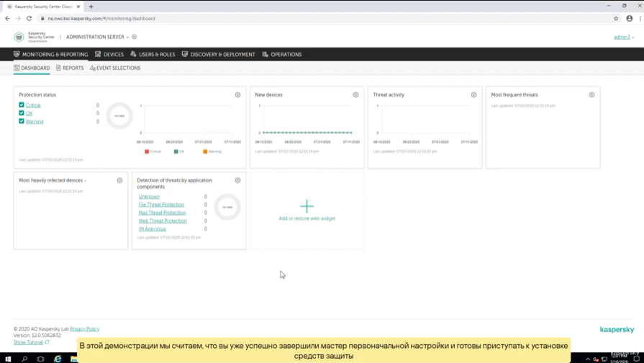Open Most heavily infected devices settings gear

pos(119,181)
